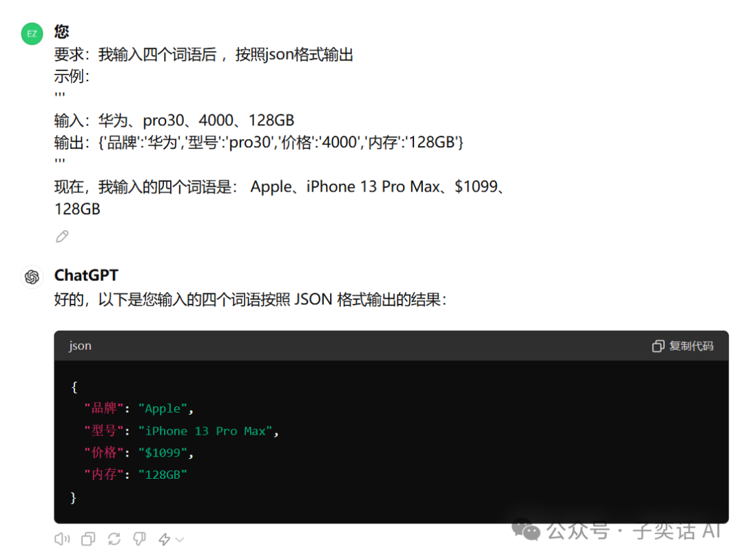Click the ChatGPT sender name

pyautogui.click(x=86, y=276)
